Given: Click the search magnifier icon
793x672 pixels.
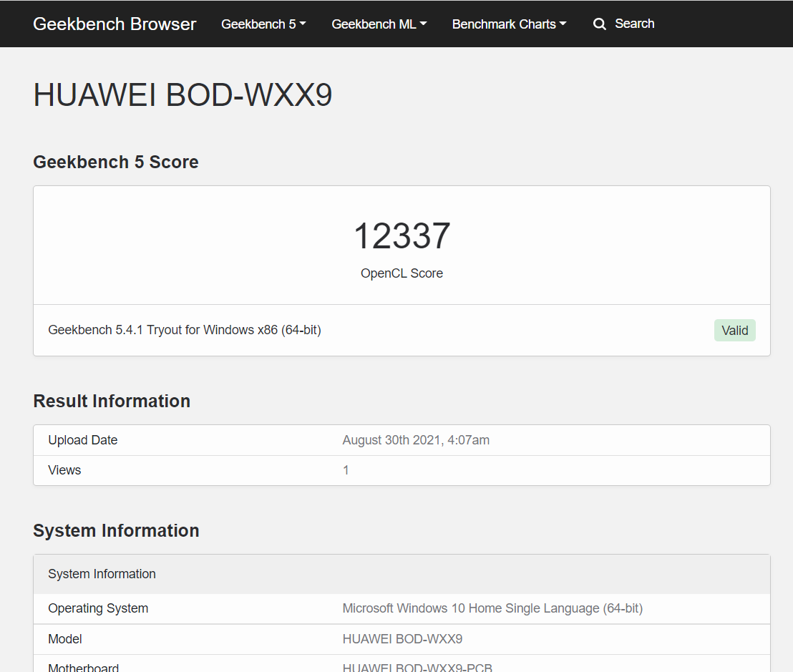Looking at the screenshot, I should coord(600,24).
